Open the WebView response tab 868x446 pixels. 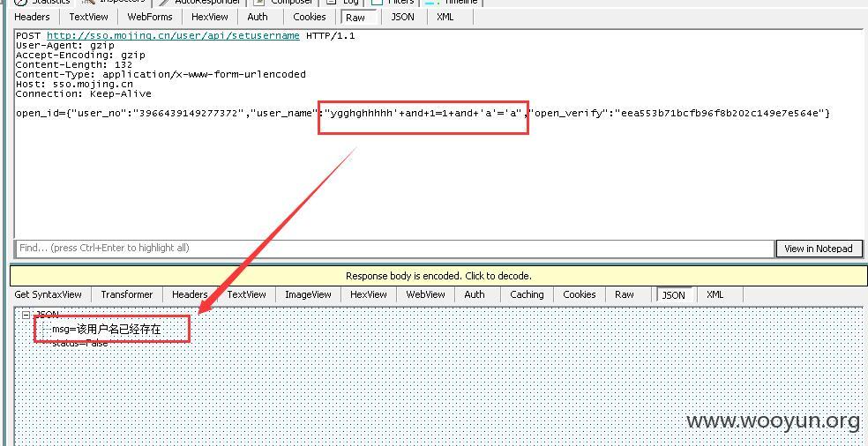(x=425, y=294)
